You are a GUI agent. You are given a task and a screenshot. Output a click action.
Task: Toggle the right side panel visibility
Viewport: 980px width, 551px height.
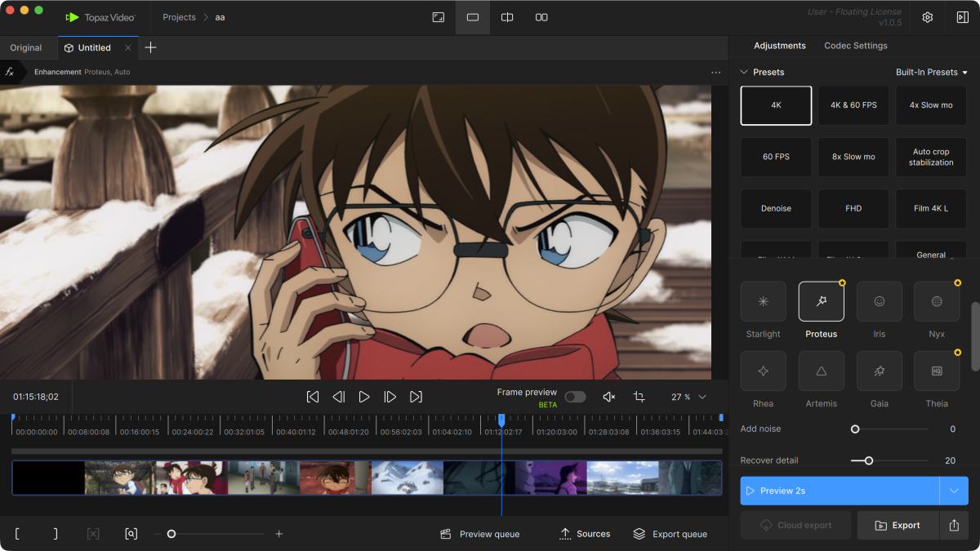pyautogui.click(x=962, y=17)
